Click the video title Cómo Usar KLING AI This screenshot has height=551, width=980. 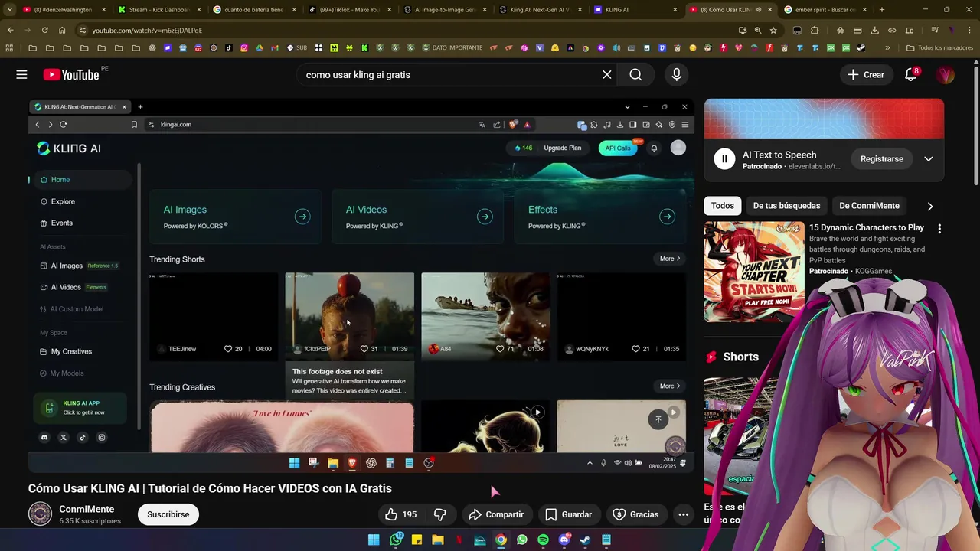coord(210,488)
